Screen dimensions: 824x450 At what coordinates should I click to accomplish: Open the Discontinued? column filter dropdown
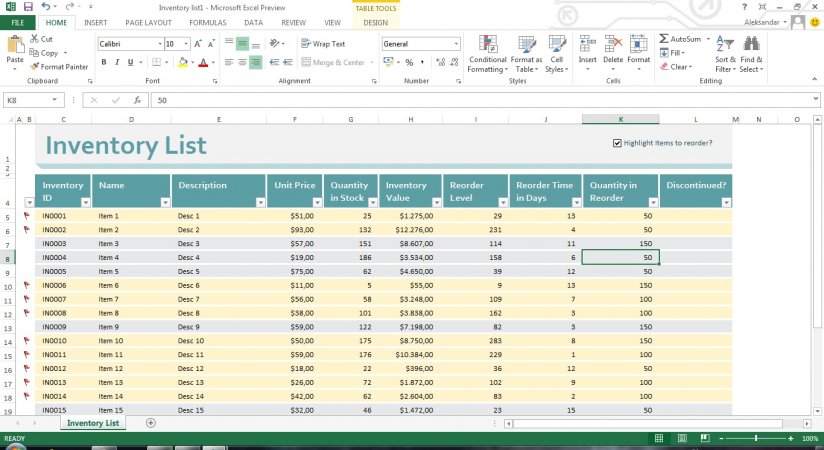point(726,202)
